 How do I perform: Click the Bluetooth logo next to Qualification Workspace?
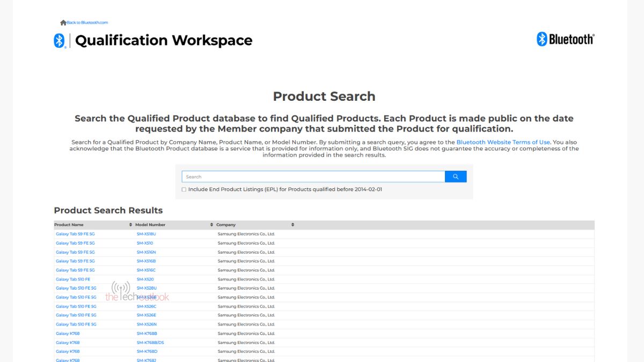(x=59, y=41)
